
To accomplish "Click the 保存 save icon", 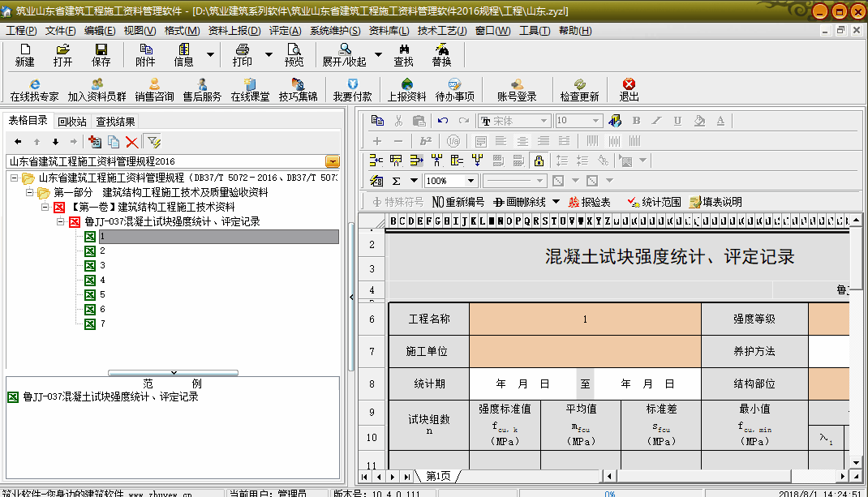I will [101, 54].
